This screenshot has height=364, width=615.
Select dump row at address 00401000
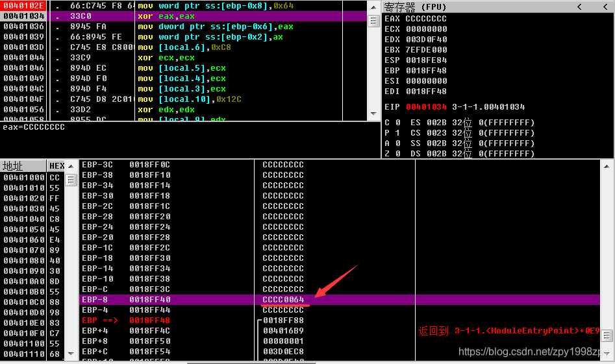point(32,178)
